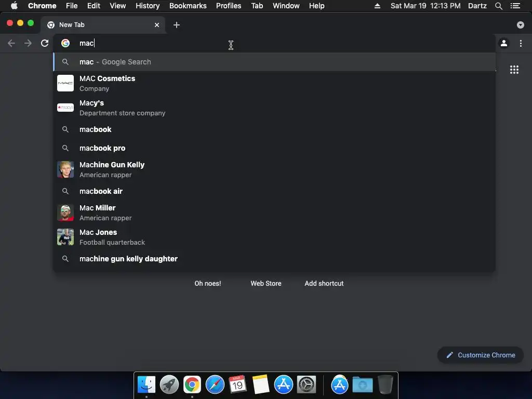Open the tab search dropdown arrow
Viewport: 532px width, 399px height.
click(x=520, y=25)
